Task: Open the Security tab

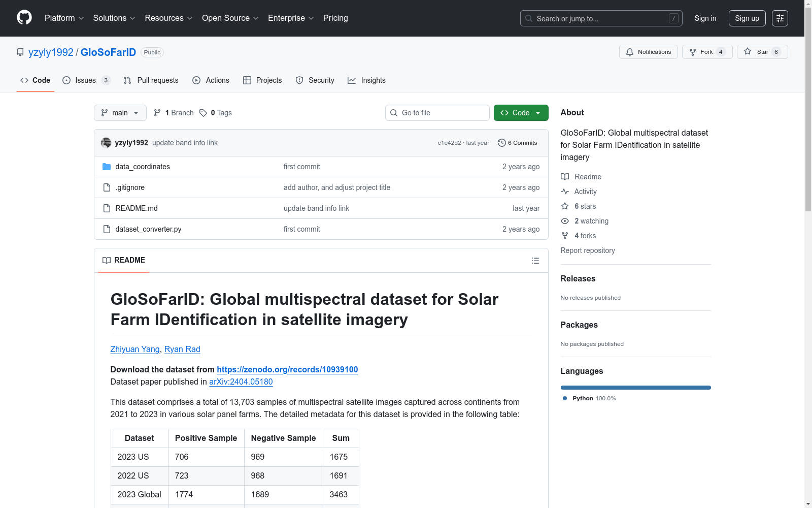Action: 315,80
